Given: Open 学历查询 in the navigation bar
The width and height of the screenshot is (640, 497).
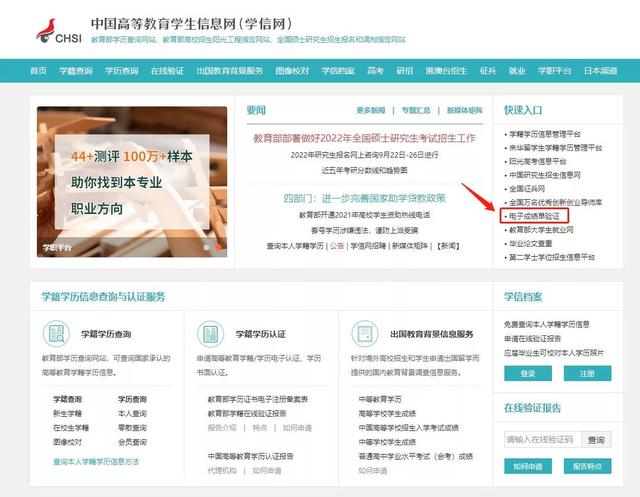Looking at the screenshot, I should click(x=122, y=71).
